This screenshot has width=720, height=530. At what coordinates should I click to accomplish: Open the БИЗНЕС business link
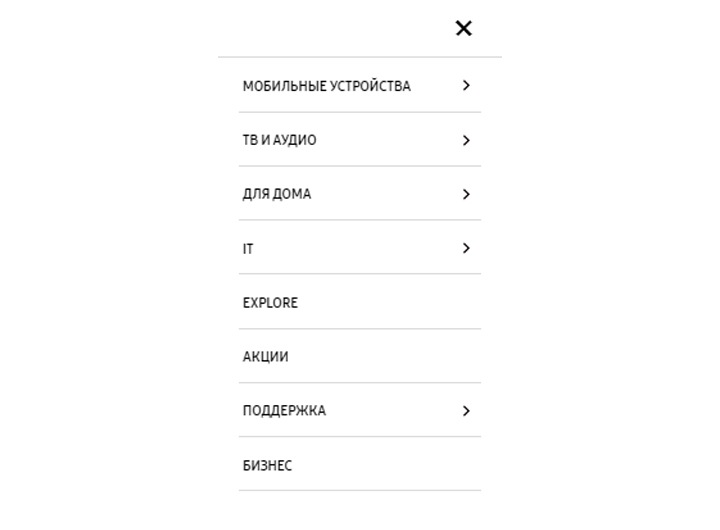267,465
